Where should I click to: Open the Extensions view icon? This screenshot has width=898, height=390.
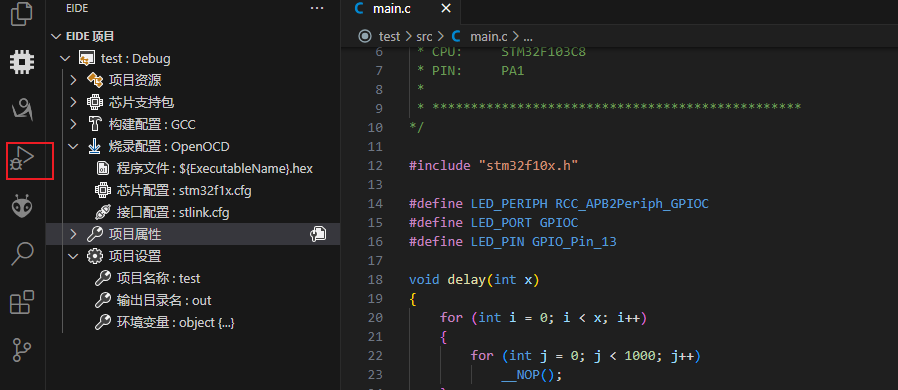click(x=22, y=302)
